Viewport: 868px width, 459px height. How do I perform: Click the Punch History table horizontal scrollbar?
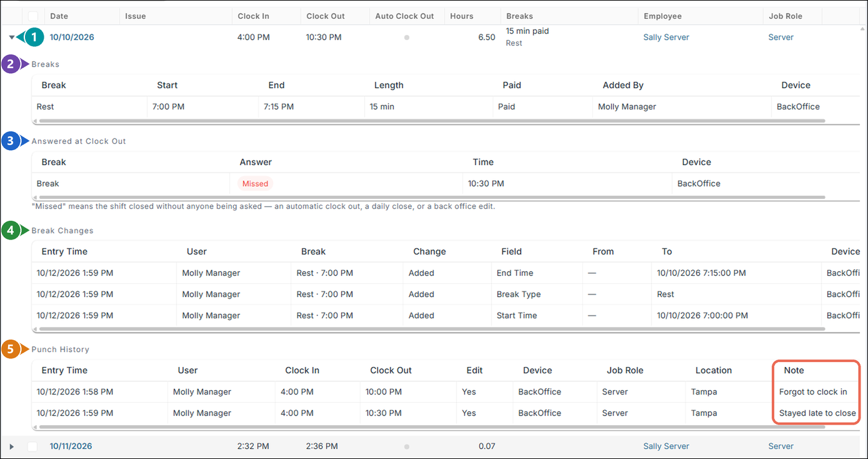point(431,427)
